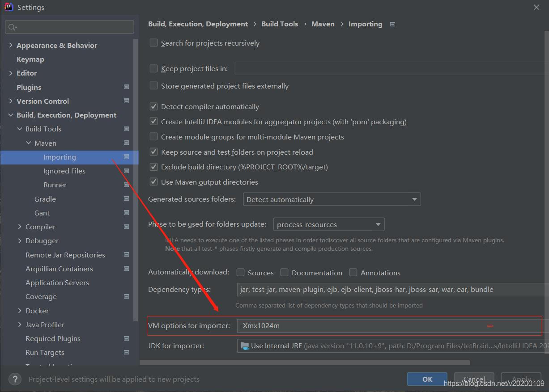
Task: Expand the Docker node
Action: pyautogui.click(x=20, y=311)
